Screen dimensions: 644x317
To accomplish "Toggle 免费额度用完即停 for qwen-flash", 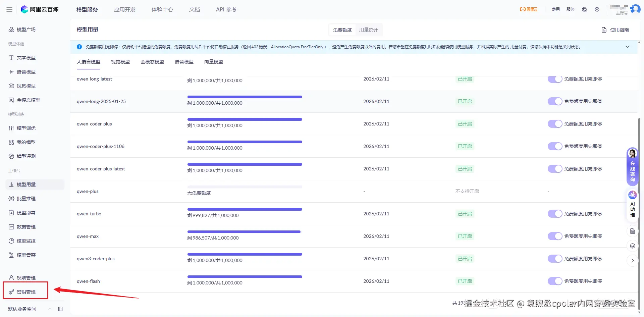I will point(555,281).
